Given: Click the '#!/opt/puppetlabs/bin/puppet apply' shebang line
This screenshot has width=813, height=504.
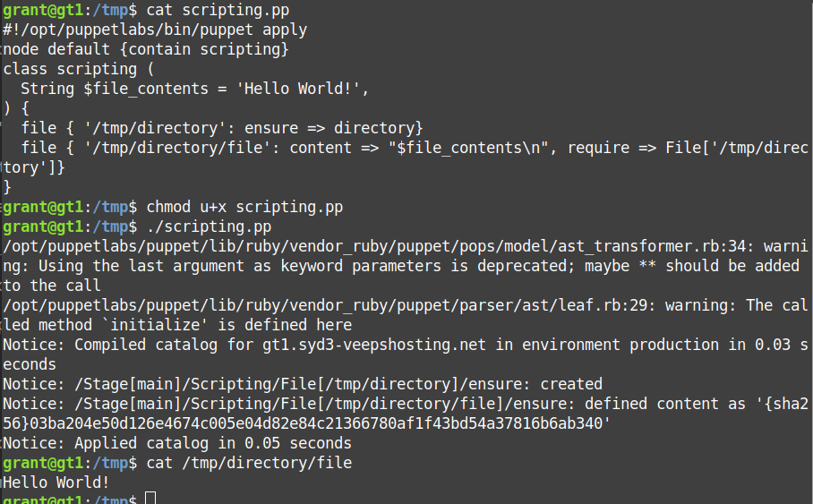Looking at the screenshot, I should point(155,30).
